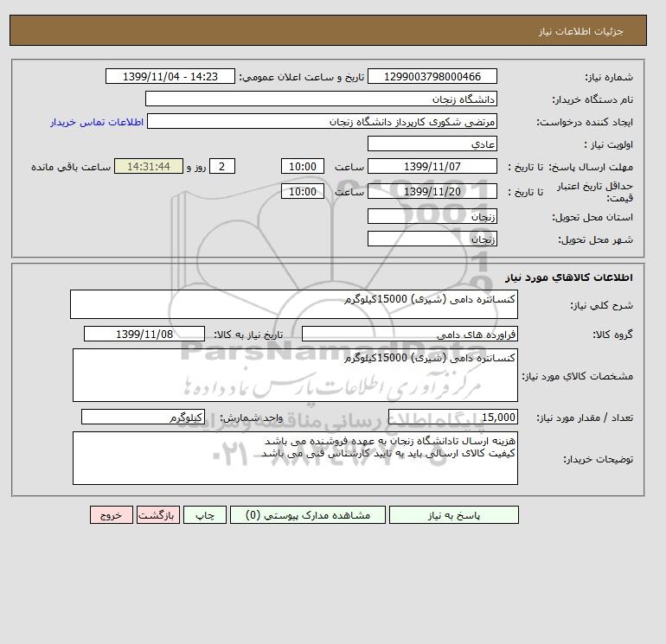Image resolution: width=666 pixels, height=644 pixels.
Task: Click the اولویت نیاز field عادی
Action: pos(432,143)
